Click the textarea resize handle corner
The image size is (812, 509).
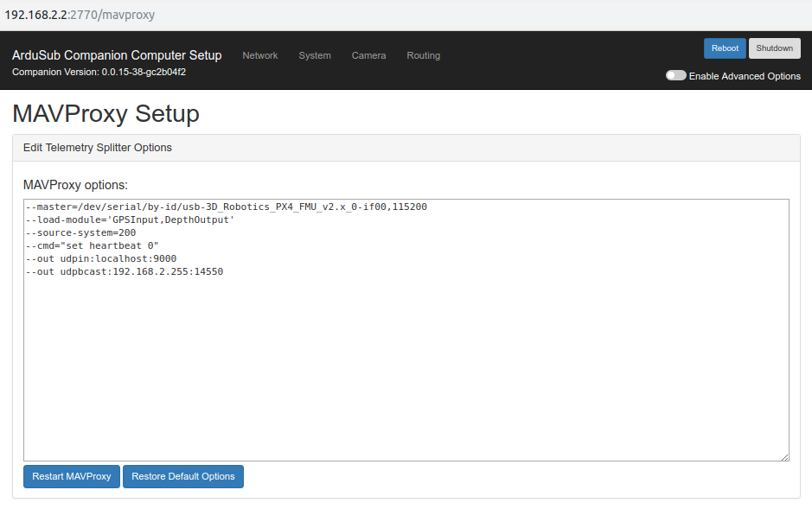[x=785, y=457]
